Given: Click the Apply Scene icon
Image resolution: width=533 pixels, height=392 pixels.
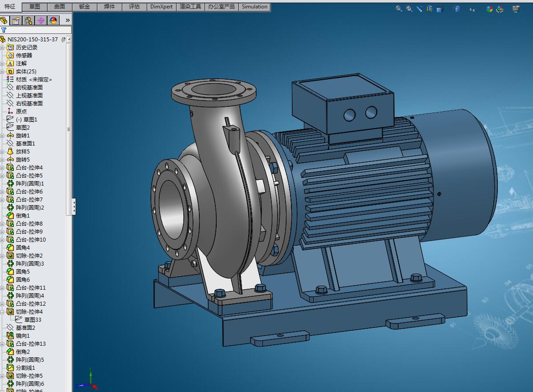Looking at the screenshot, I should 500,8.
